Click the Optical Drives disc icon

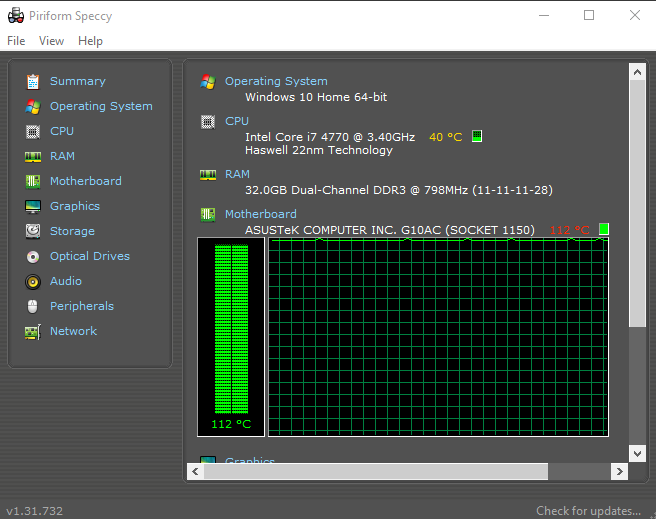point(33,257)
